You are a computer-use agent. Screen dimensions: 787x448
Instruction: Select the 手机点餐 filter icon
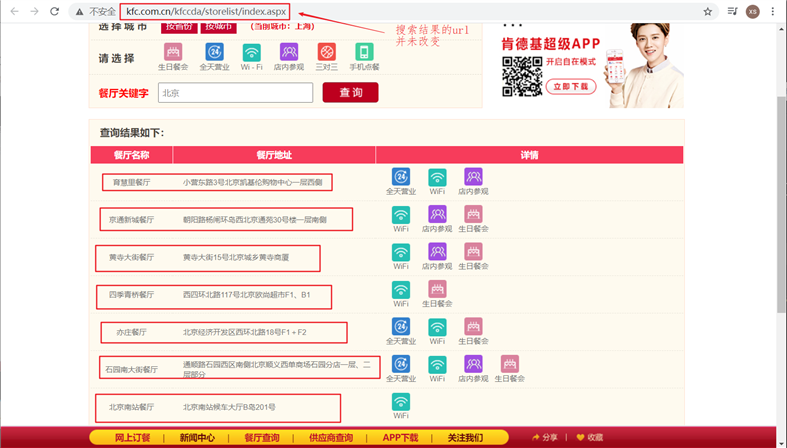(x=364, y=51)
